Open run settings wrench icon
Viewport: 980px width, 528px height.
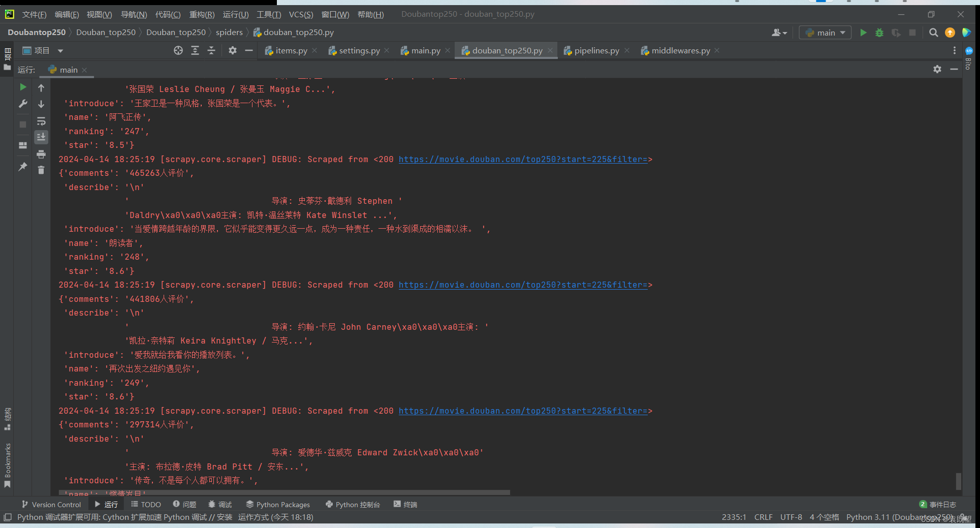(x=23, y=104)
